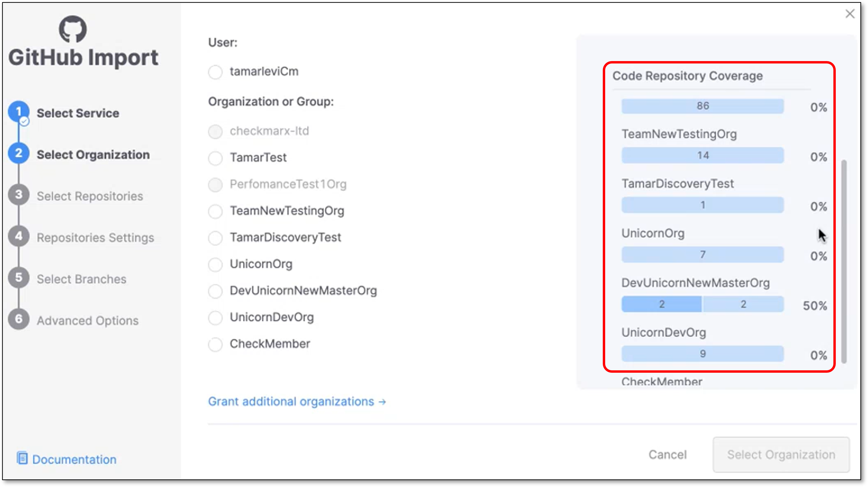868x487 pixels.
Task: Click the Cancel button
Action: pos(667,455)
